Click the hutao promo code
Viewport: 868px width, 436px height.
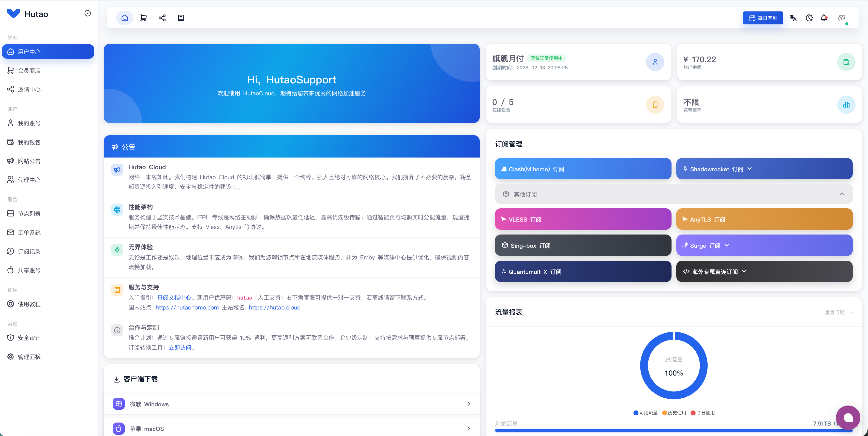(245, 298)
